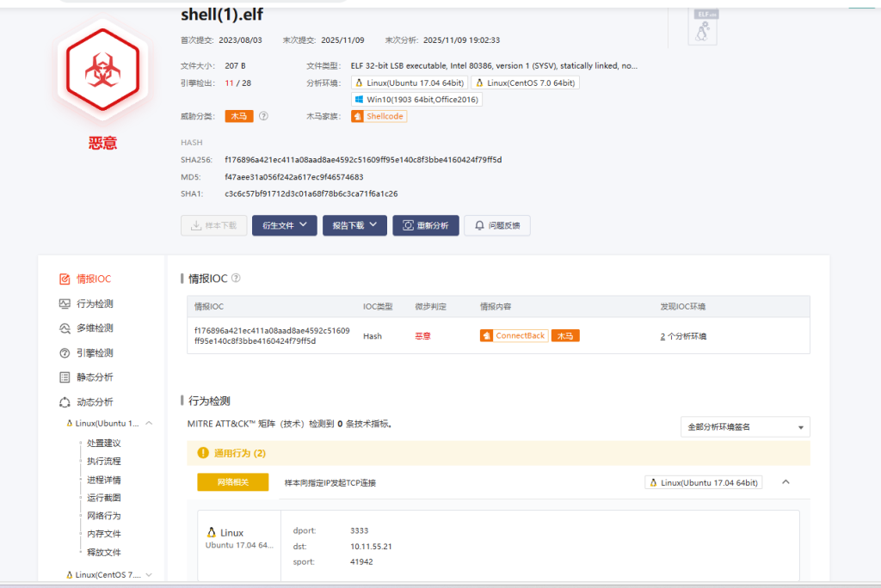This screenshot has width=881, height=588.
Task: Click the help icon next to 情报IOC heading
Action: [236, 279]
